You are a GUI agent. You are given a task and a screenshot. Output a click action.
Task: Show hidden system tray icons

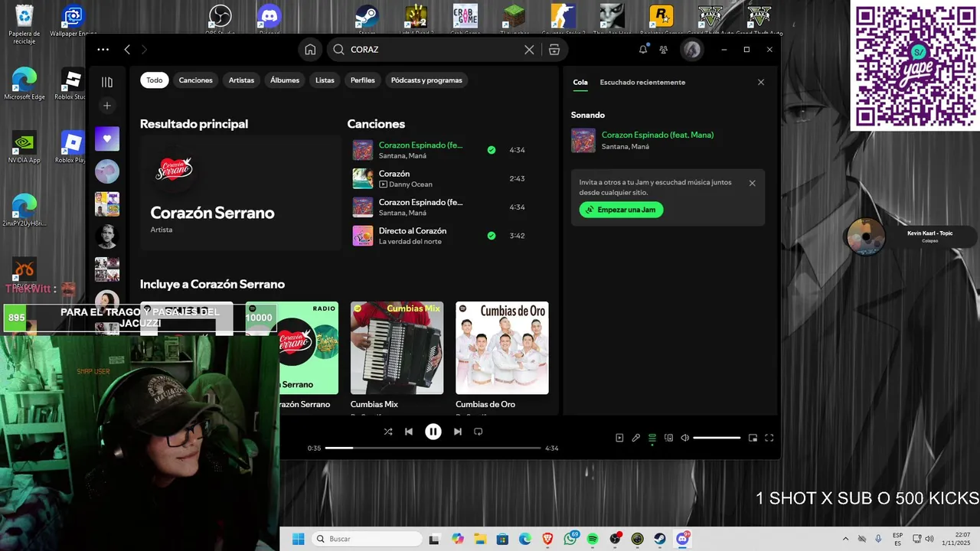point(845,539)
